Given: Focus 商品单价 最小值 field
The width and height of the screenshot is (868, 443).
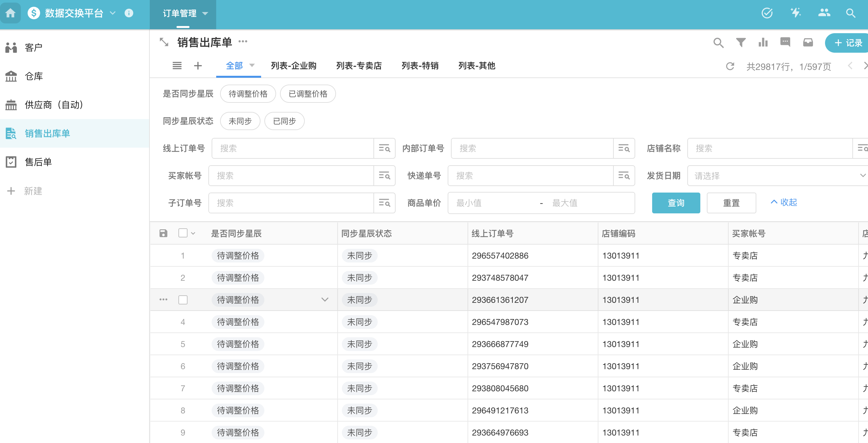Looking at the screenshot, I should [x=494, y=203].
